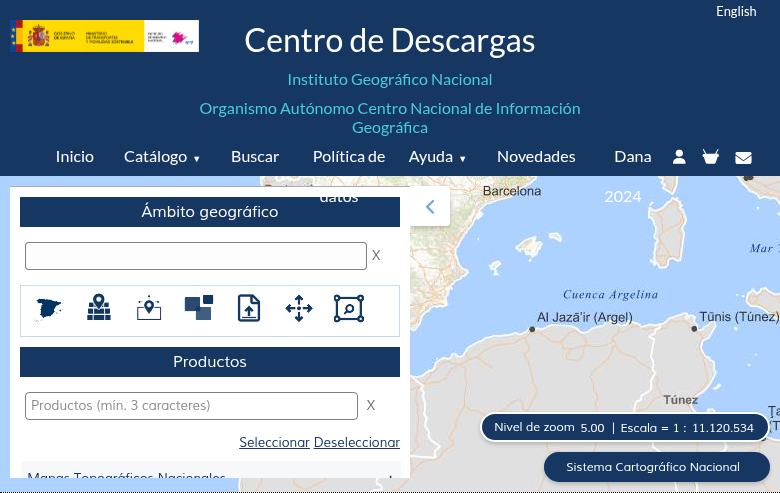Click the administrative division location pin icon

98,309
